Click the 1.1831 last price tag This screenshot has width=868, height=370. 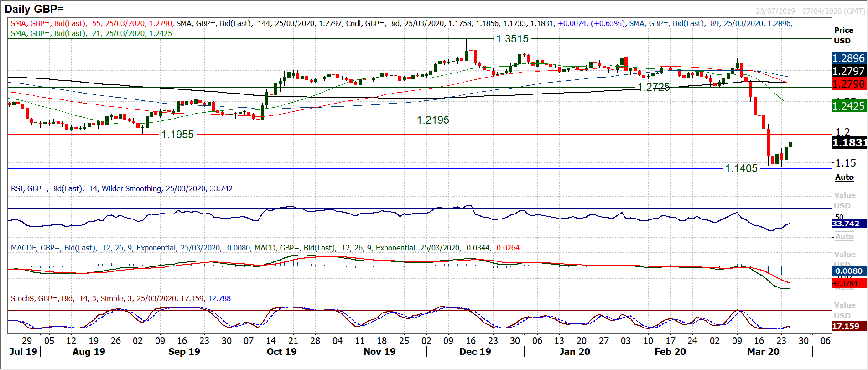click(x=848, y=143)
